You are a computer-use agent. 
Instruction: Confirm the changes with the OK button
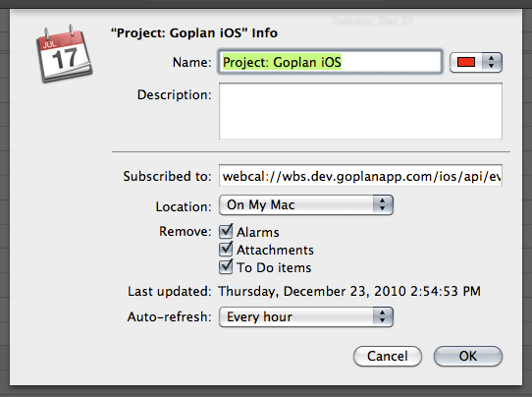(x=468, y=356)
